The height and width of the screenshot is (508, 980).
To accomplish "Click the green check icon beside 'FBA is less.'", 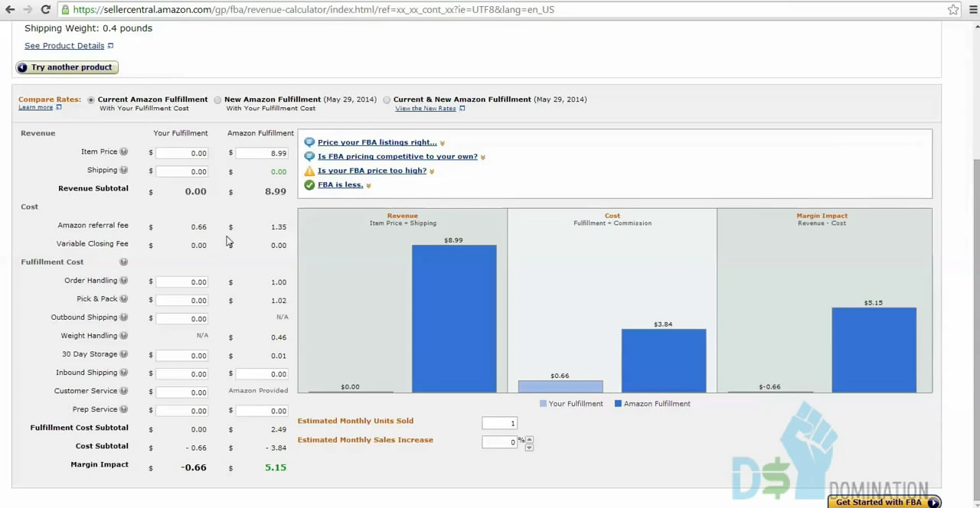I will coord(309,185).
